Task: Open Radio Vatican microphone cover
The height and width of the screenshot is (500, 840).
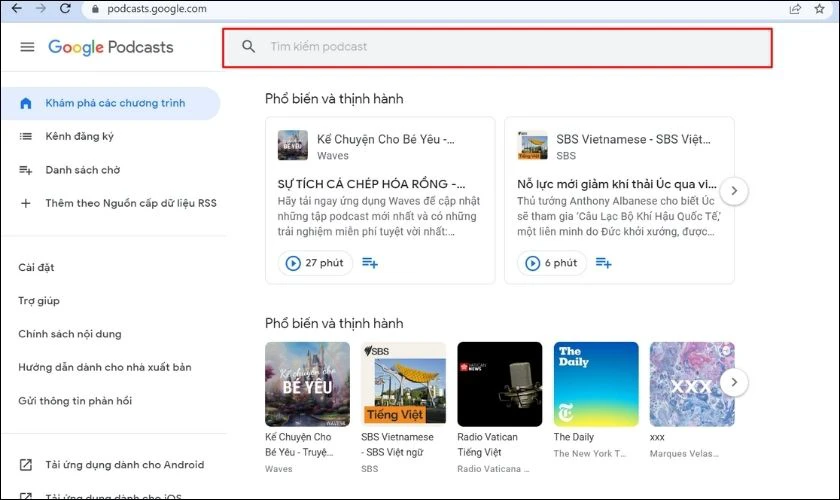Action: [x=500, y=384]
